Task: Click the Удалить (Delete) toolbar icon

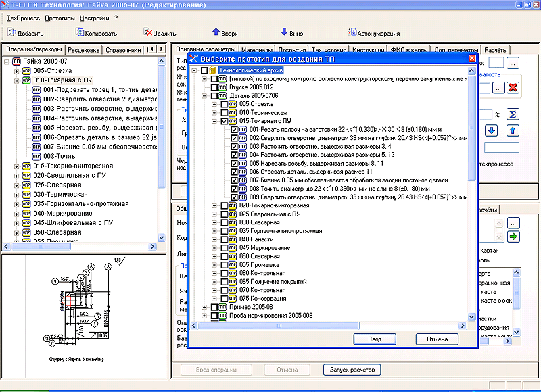Action: [x=147, y=32]
